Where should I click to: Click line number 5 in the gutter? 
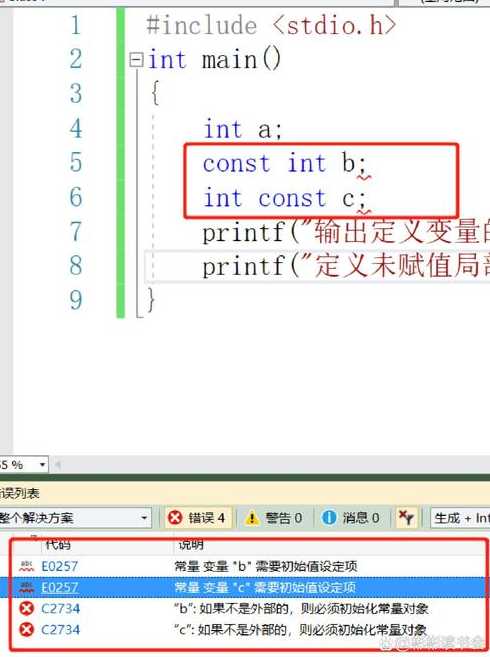75,163
